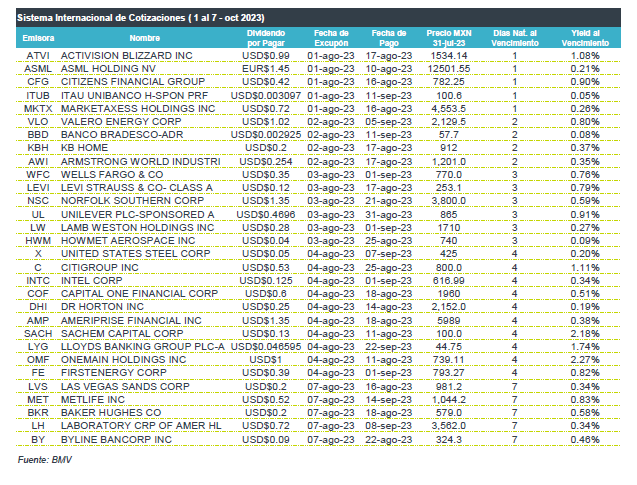Select 'NORFOLK SOUTHERN CORP' name
The height and width of the screenshot is (485, 637).
tap(132, 201)
